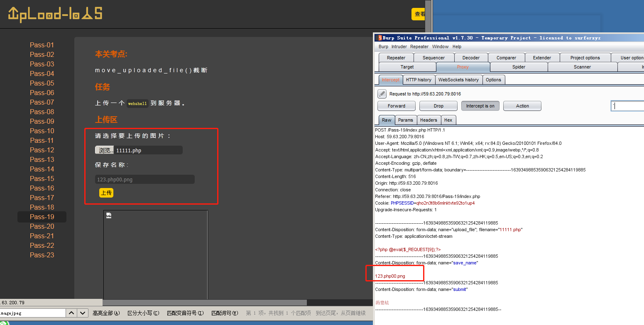Screen dimensions: 644x325
Task: Switch to the Hex view tab
Action: pyautogui.click(x=448, y=120)
